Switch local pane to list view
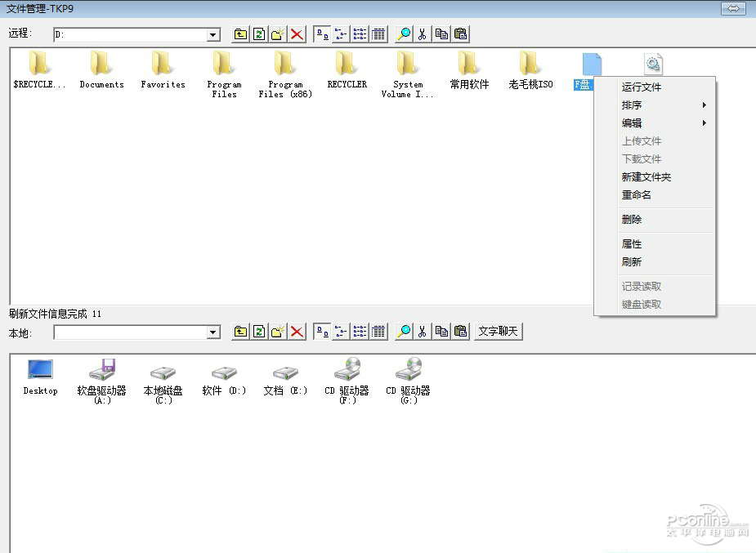The height and width of the screenshot is (553, 756). [360, 332]
